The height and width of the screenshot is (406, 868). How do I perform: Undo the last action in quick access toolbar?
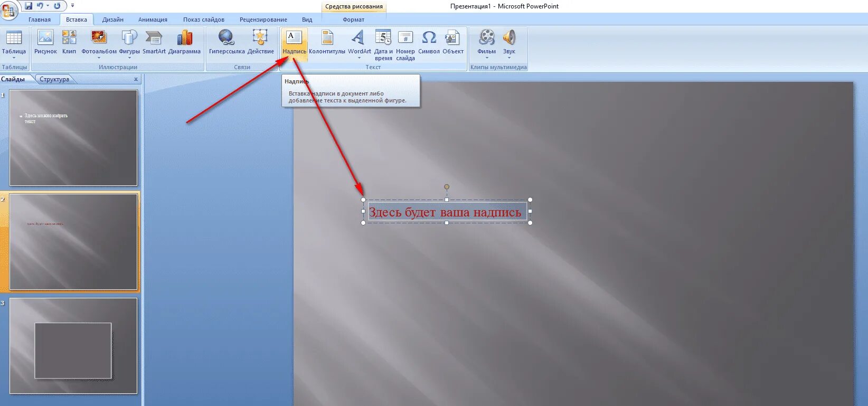[x=40, y=6]
